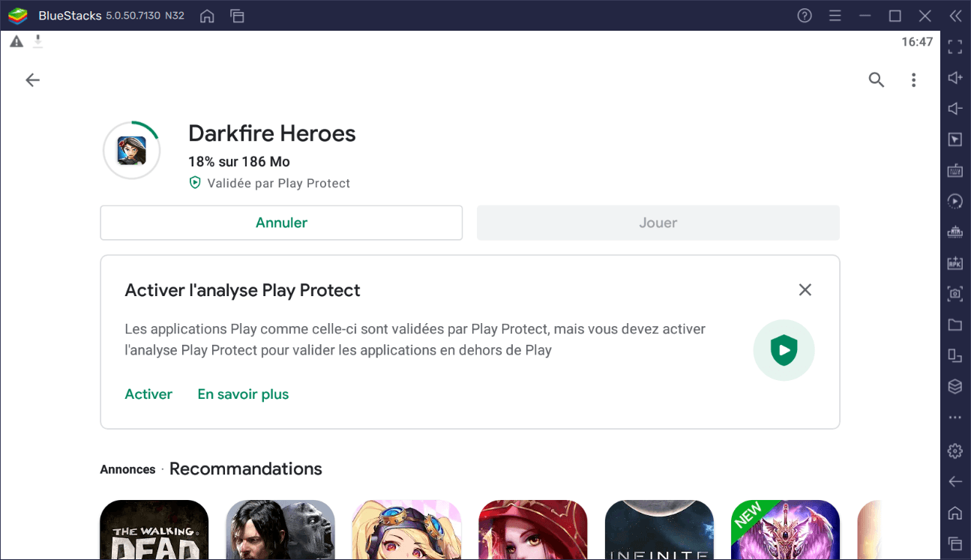Viewport: 971px width, 560px height.
Task: Click 18% sur 186 Mo progress text
Action: (x=239, y=162)
